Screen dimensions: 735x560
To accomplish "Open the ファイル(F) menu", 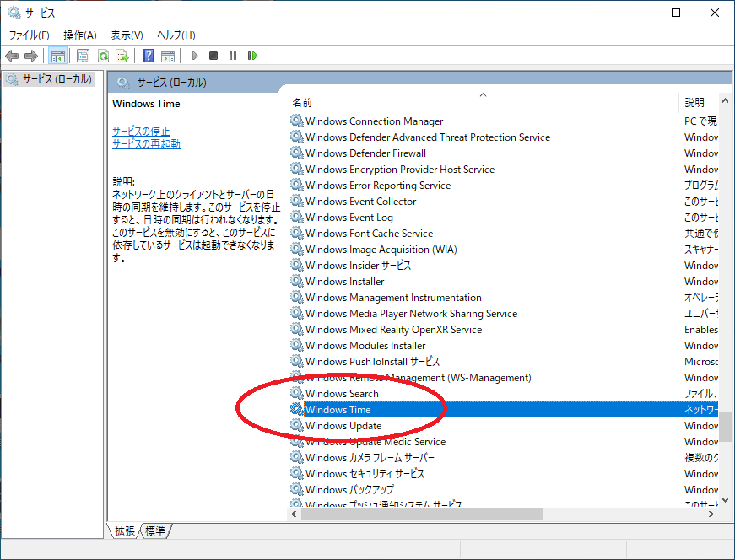I will [29, 35].
